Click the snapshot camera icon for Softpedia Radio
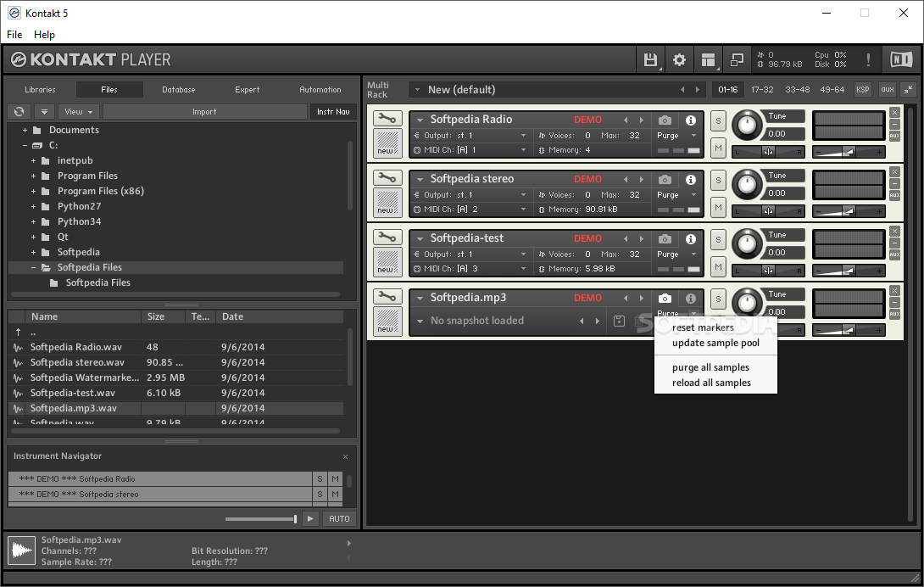 point(665,120)
